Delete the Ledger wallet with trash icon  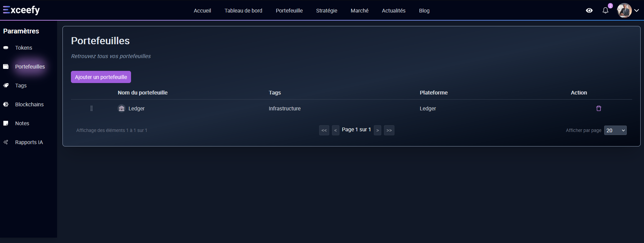pyautogui.click(x=598, y=108)
